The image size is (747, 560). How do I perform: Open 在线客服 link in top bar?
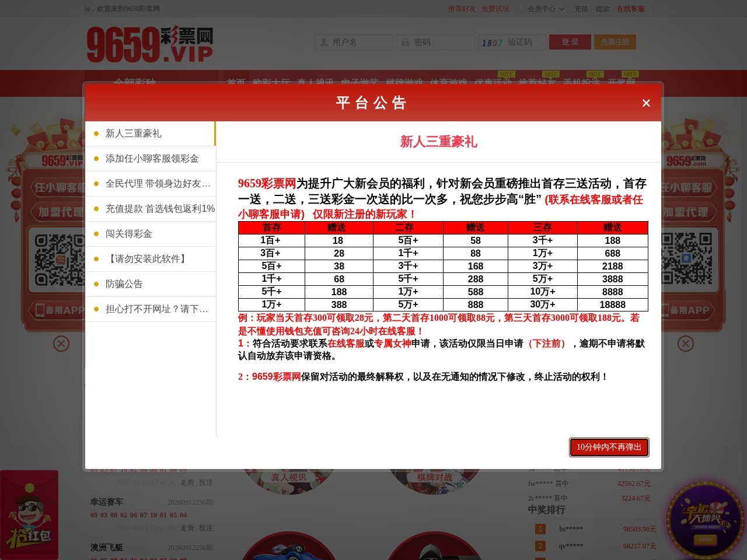coord(631,9)
